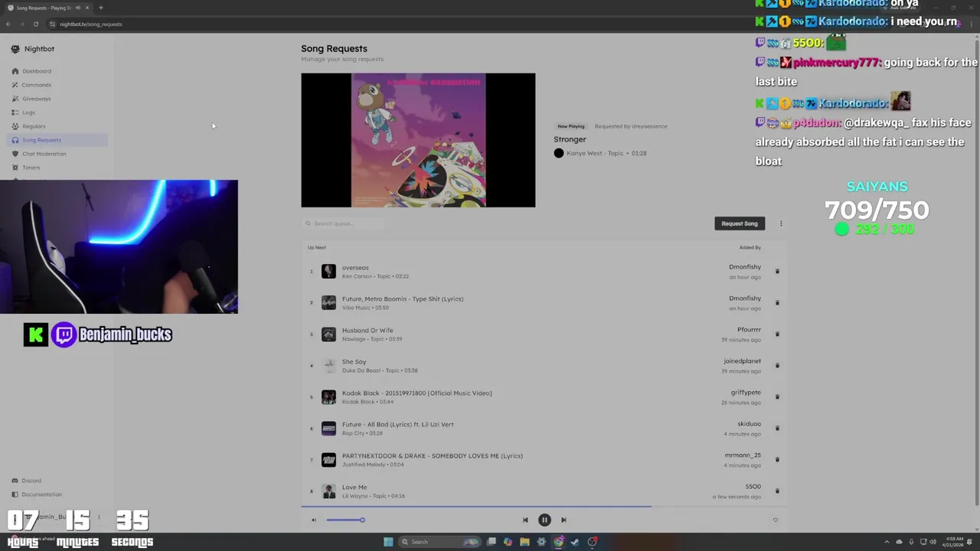Click the Pfourrrr requester name

point(749,330)
